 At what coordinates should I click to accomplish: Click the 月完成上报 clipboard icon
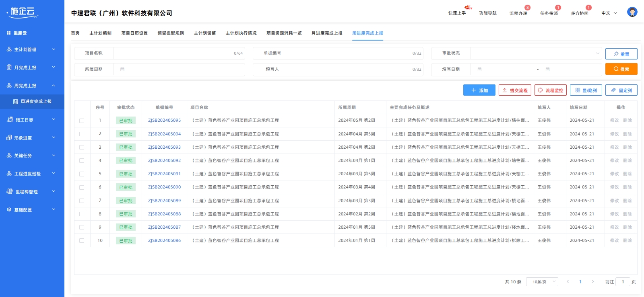(x=9, y=68)
